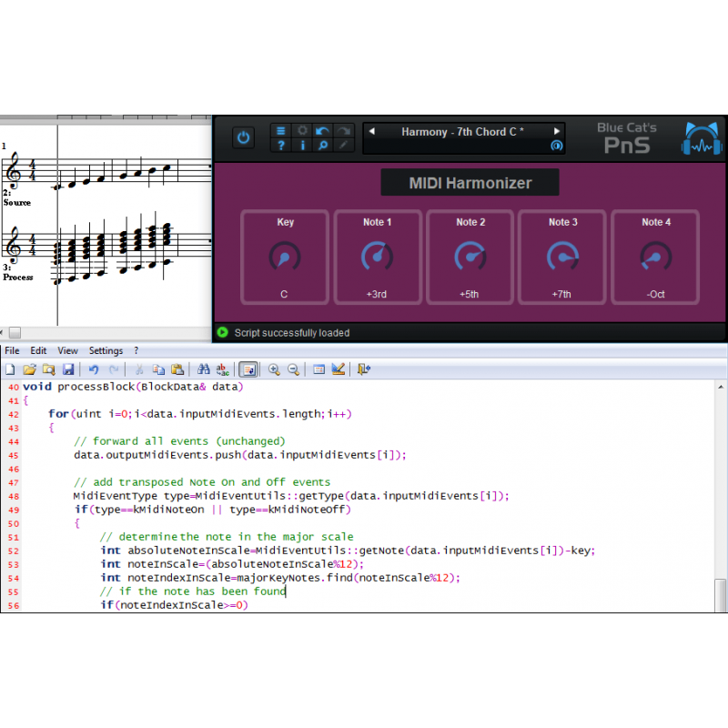Click the green script loaded indicator
This screenshot has height=728, width=728.
click(x=223, y=332)
